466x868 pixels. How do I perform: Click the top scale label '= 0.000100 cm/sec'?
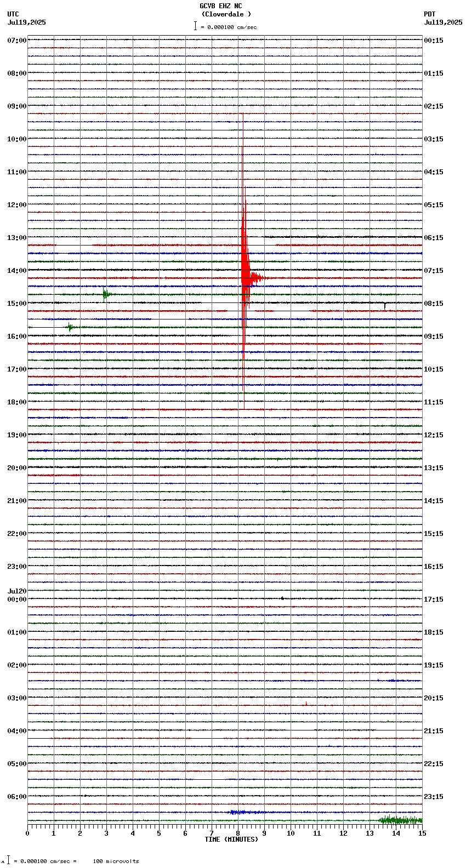[x=229, y=27]
